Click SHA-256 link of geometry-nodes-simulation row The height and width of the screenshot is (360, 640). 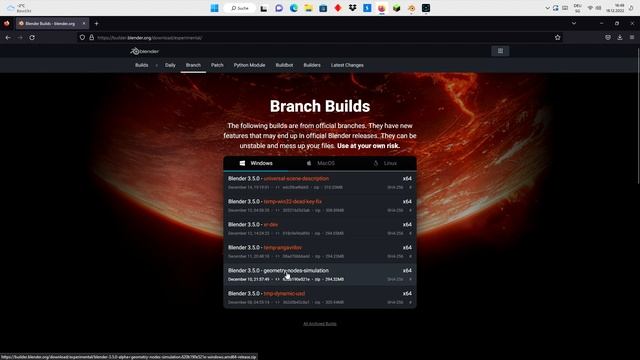point(395,279)
